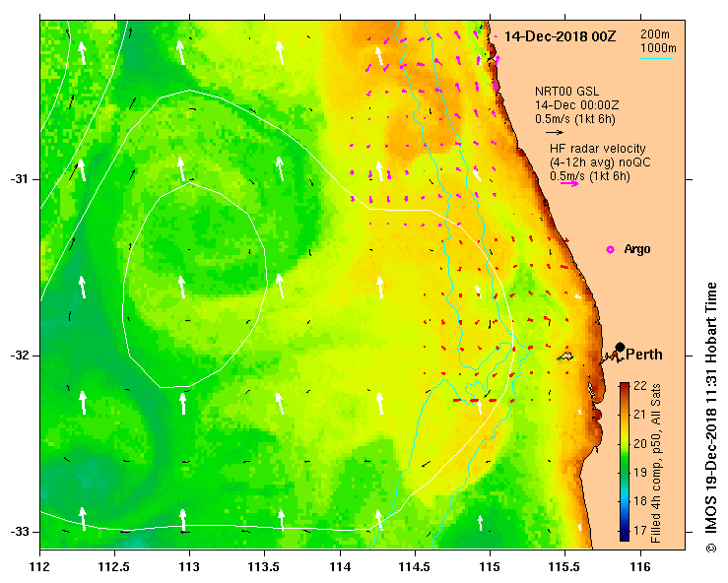
Task: Click the Argo legend label
Action: [x=637, y=249]
